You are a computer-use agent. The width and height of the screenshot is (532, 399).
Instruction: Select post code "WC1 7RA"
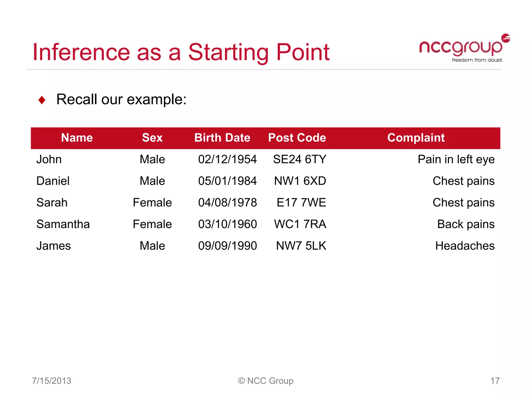[x=300, y=224]
